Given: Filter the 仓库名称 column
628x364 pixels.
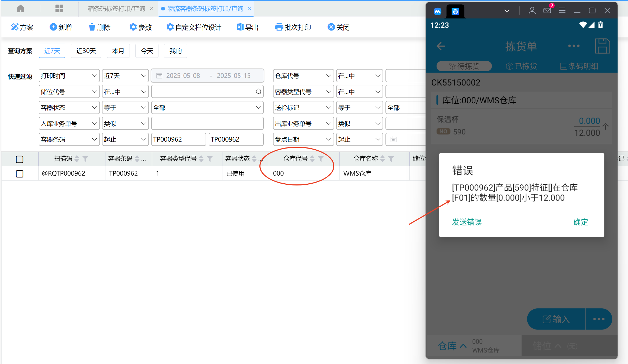Looking at the screenshot, I should point(391,159).
